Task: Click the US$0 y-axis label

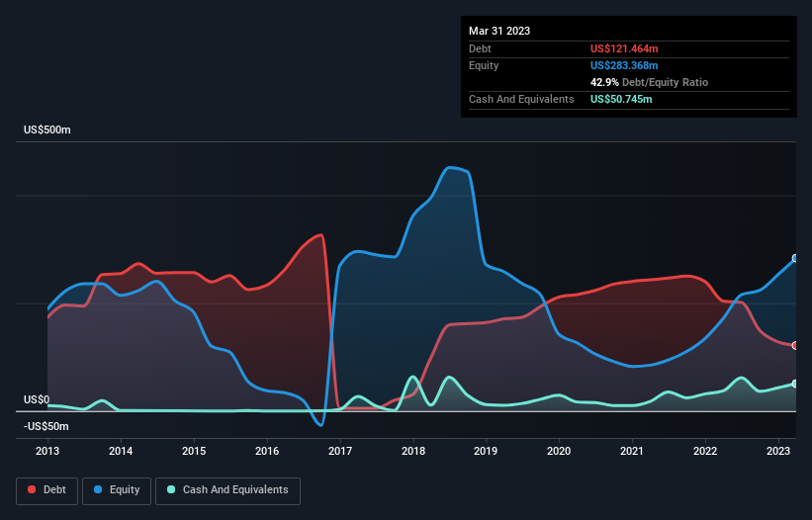Action: 37,400
